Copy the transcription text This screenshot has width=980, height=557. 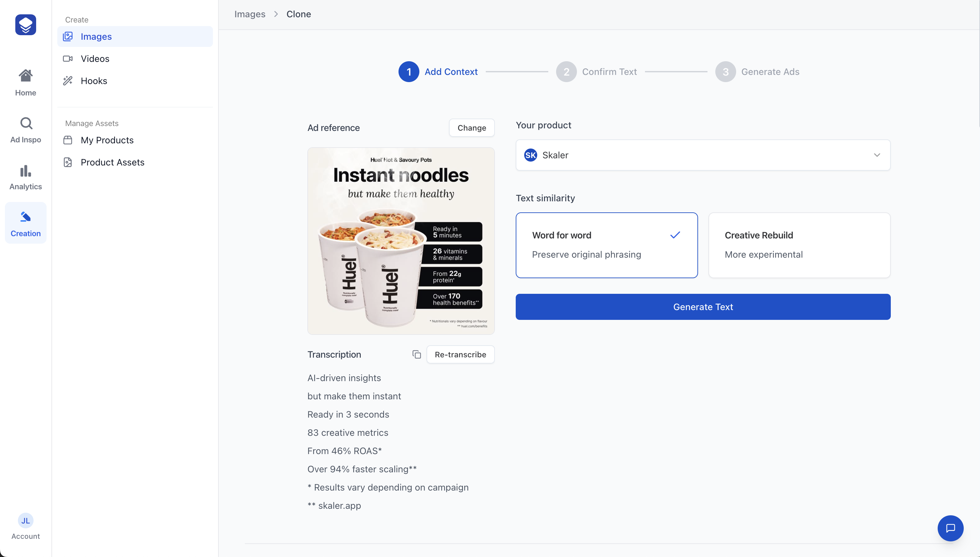tap(416, 354)
